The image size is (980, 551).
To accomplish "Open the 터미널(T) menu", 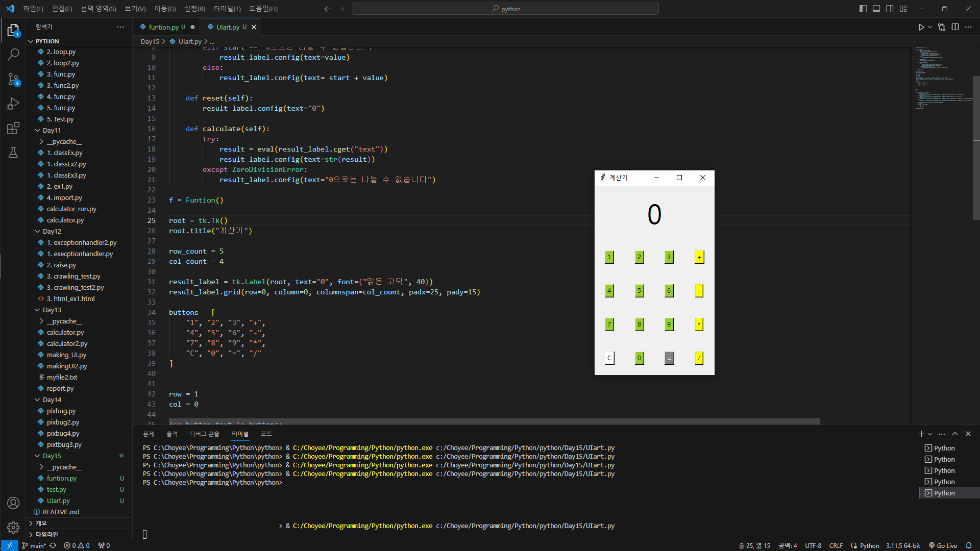I will (x=227, y=9).
